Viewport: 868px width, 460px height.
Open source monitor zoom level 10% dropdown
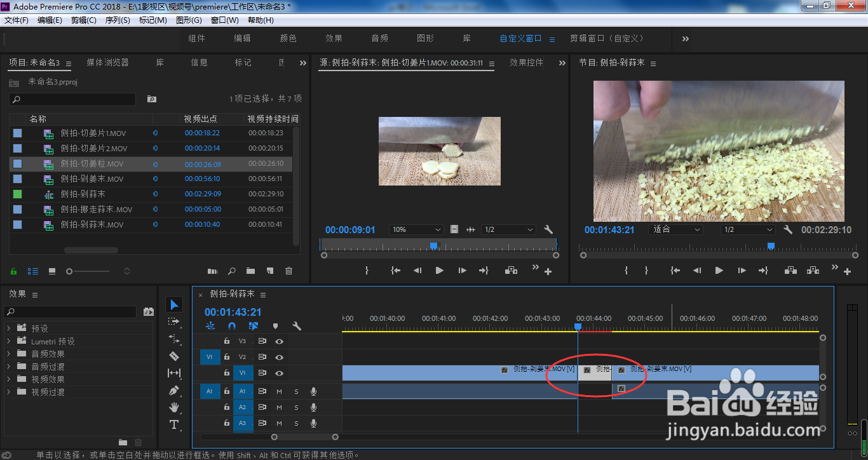[417, 229]
